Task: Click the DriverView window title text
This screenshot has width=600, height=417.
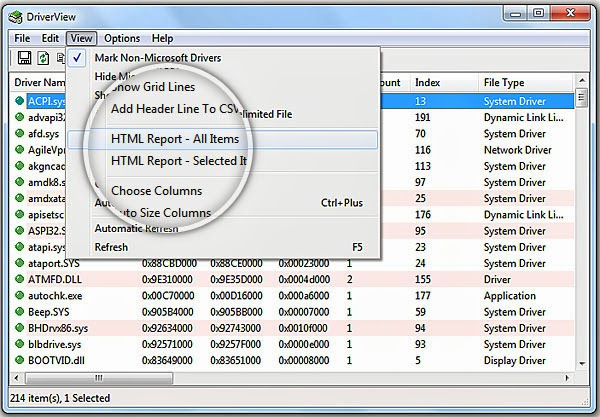Action: pos(51,17)
